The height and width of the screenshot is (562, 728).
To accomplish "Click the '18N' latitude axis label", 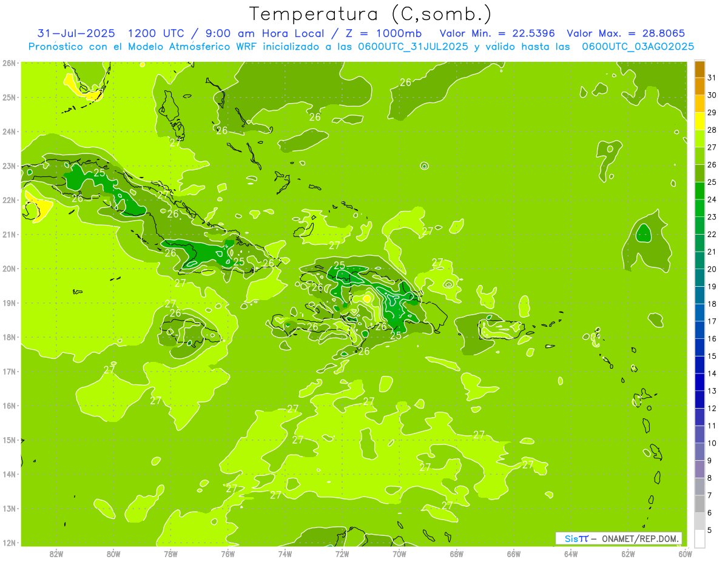I will coord(8,337).
